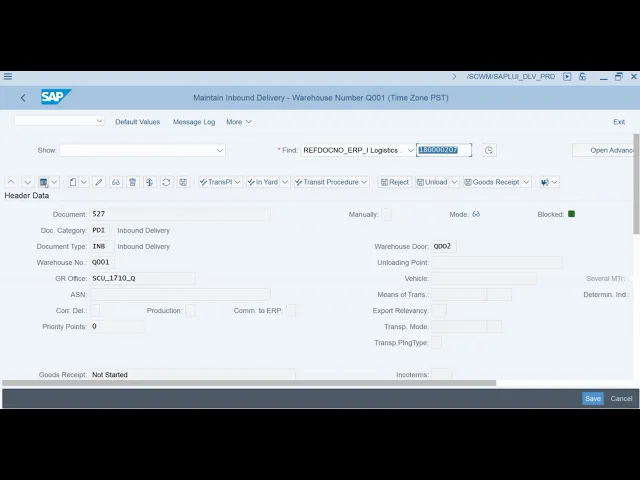Click the trash delete icon
This screenshot has height=480, width=640.
point(133,182)
